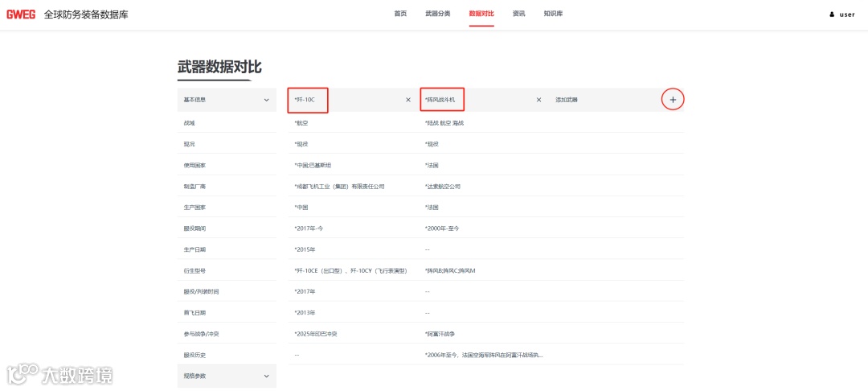Select the 衍生型号 row label

pos(194,270)
